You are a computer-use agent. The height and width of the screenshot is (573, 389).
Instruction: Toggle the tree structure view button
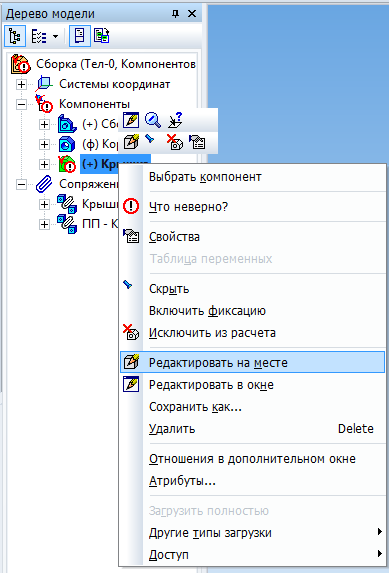coord(15,36)
